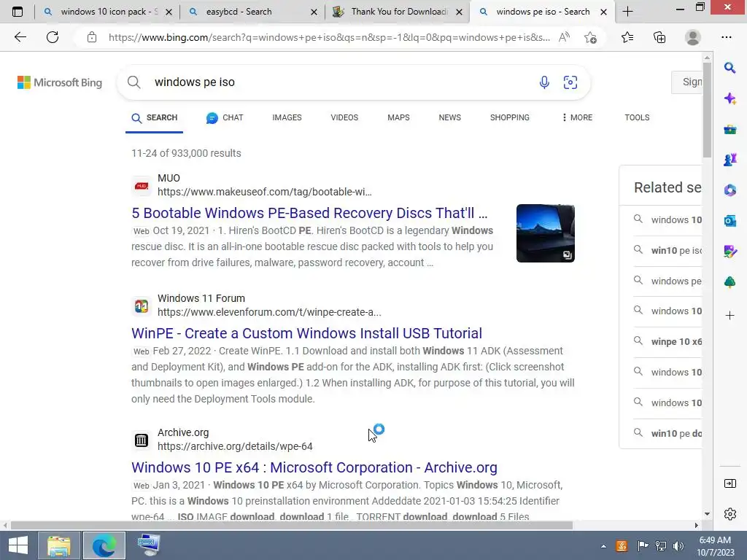Switch to NEWS results
Image resolution: width=747 pixels, height=560 pixels.
449,117
